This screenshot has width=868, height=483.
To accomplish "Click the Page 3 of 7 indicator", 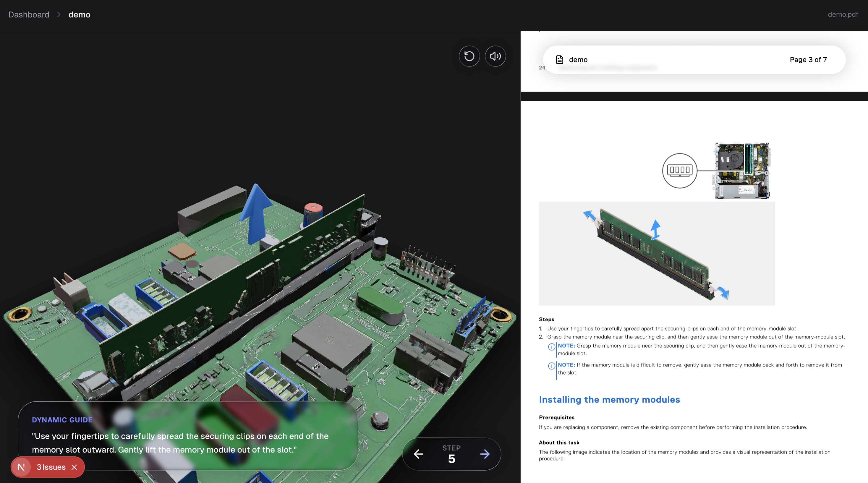I will pos(808,60).
